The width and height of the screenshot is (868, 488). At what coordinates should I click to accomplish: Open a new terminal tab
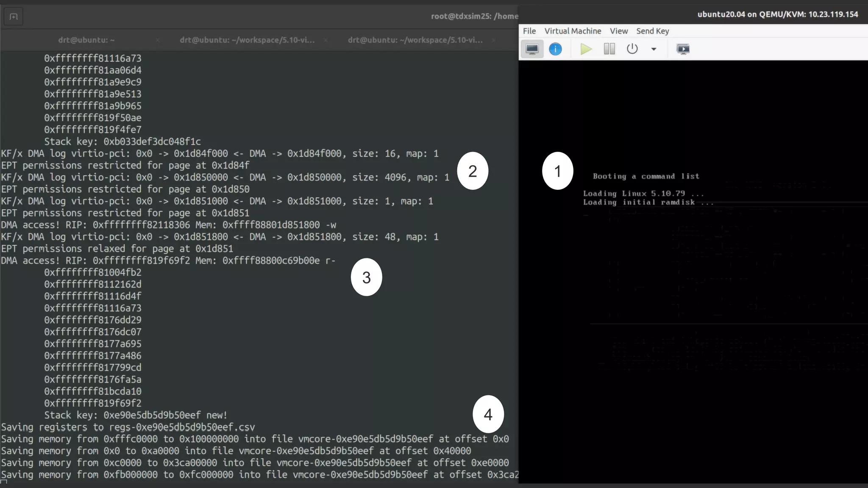[14, 17]
